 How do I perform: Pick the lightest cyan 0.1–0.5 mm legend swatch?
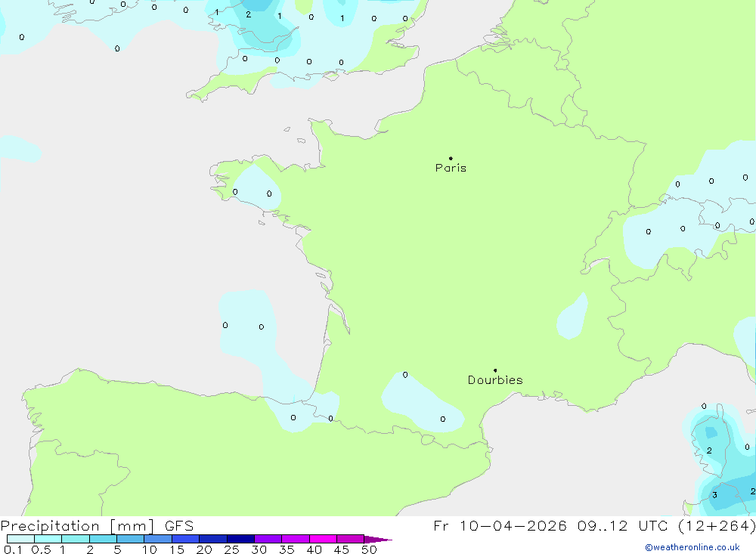click(20, 539)
